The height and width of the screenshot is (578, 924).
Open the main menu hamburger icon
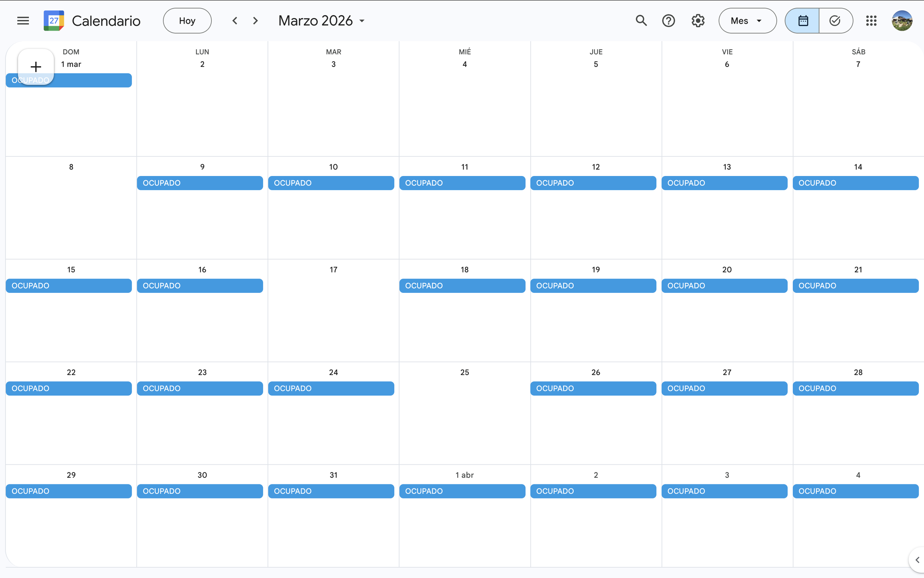23,21
